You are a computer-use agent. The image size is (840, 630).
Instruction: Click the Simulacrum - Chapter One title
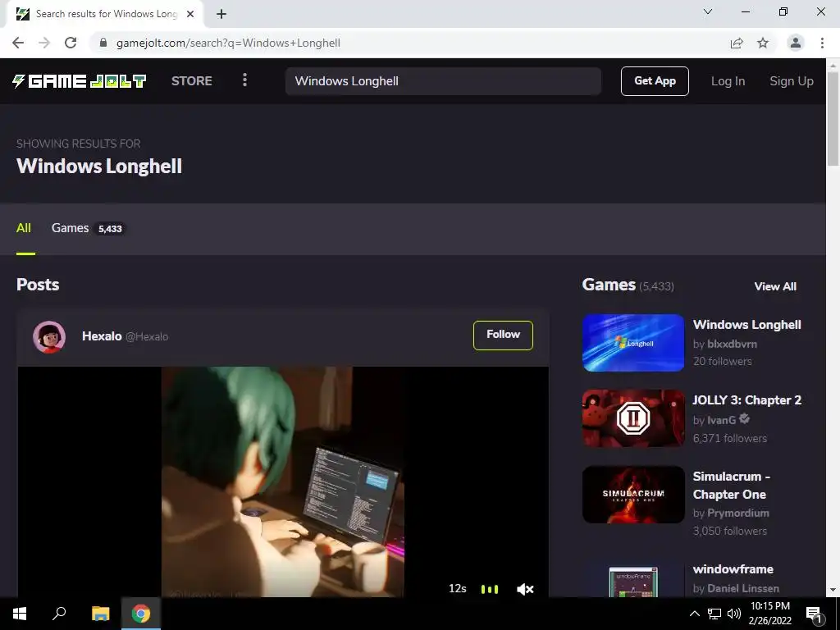(x=731, y=486)
